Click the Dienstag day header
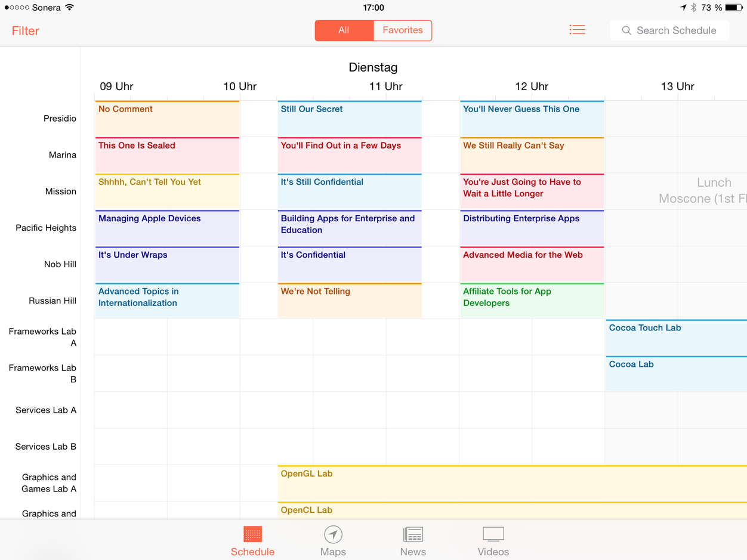The height and width of the screenshot is (560, 747). pos(373,67)
